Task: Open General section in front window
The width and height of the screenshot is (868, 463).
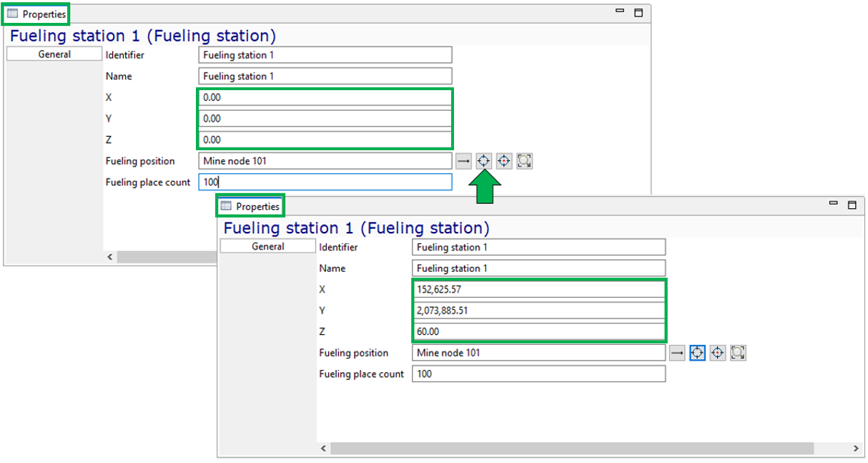Action: [268, 246]
